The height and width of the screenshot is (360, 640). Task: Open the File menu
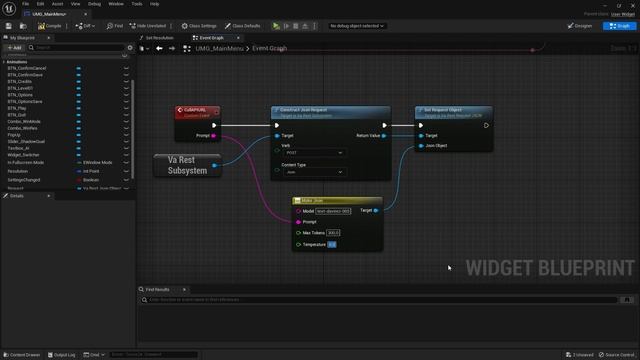click(x=25, y=4)
